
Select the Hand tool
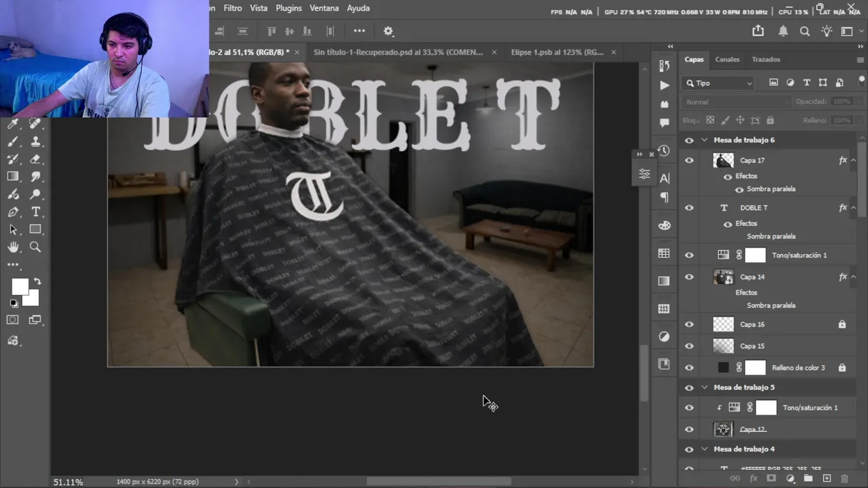(13, 247)
